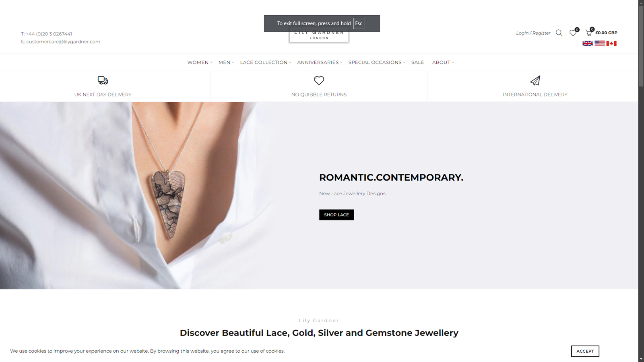The height and width of the screenshot is (362, 644).
Task: Select the US flag currency
Action: click(600, 43)
